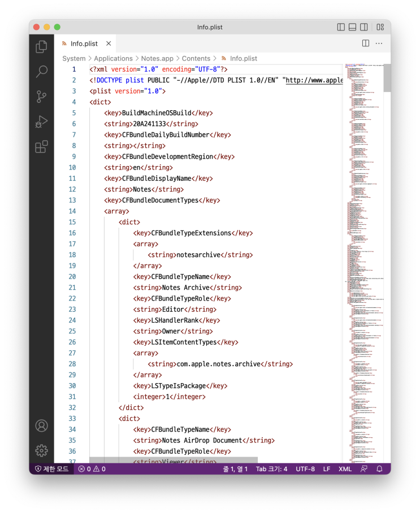Split the editor to the right
The width and height of the screenshot is (420, 513).
366,43
